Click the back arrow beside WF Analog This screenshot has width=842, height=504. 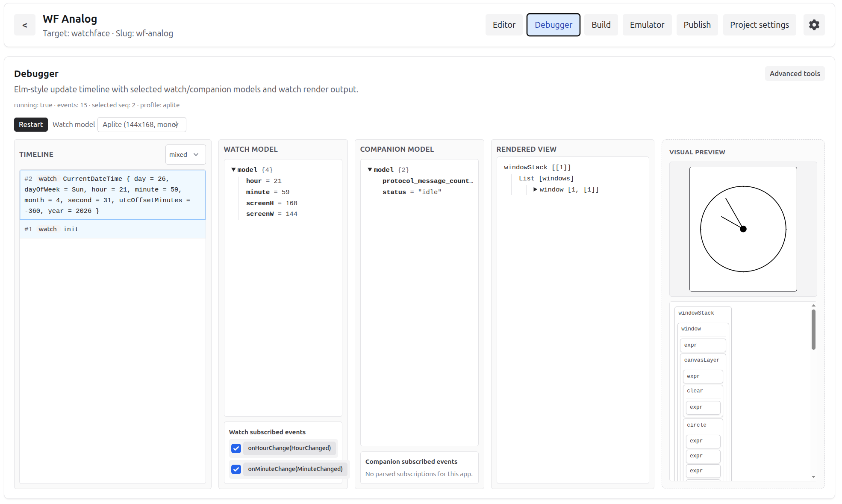coord(24,25)
